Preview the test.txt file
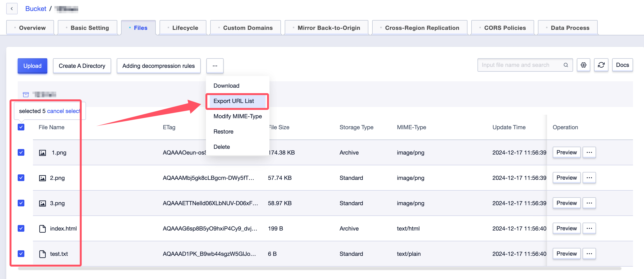Viewport: 644px width, 279px height. click(567, 253)
